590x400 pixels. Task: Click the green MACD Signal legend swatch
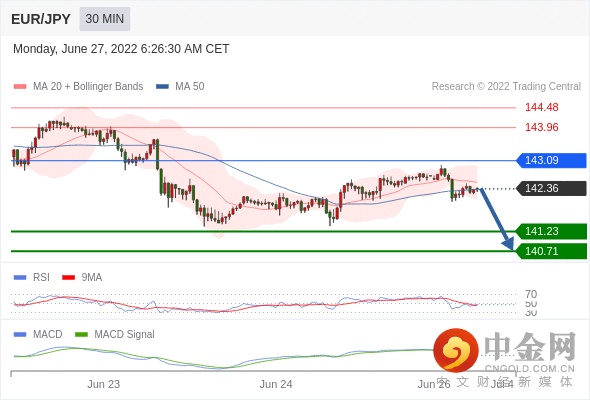point(81,335)
